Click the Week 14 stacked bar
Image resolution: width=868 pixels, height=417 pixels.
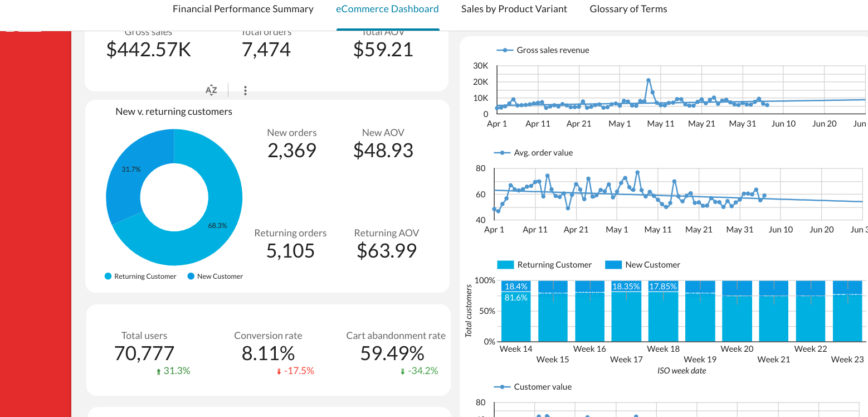click(516, 311)
